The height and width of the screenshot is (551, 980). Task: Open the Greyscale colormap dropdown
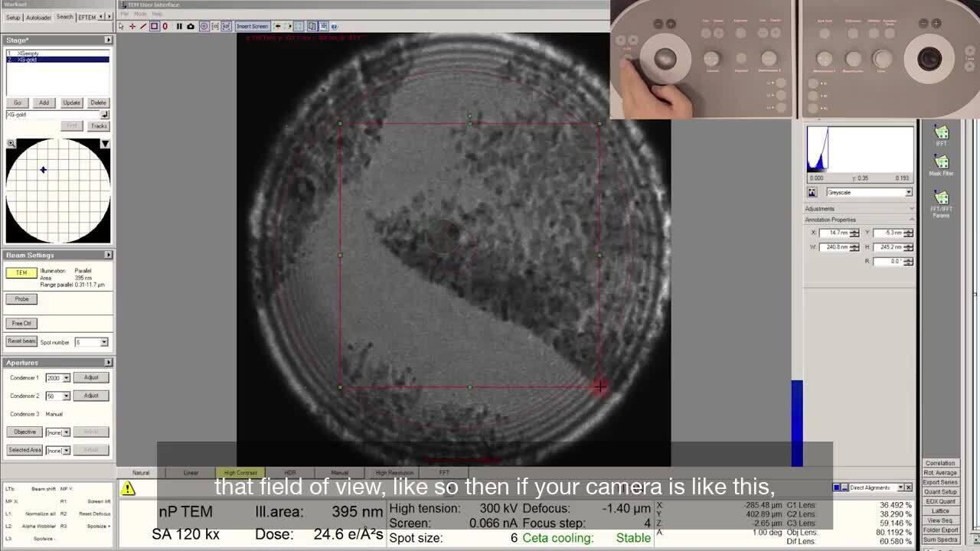click(908, 193)
